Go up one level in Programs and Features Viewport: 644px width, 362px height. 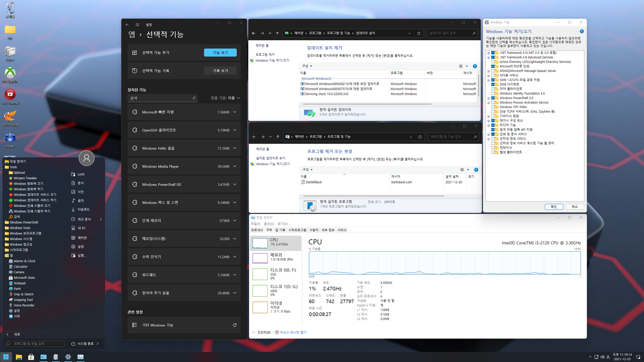click(x=278, y=136)
